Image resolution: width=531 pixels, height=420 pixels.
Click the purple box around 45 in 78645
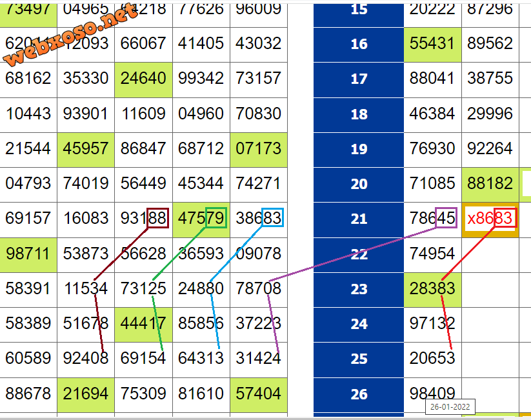point(446,218)
